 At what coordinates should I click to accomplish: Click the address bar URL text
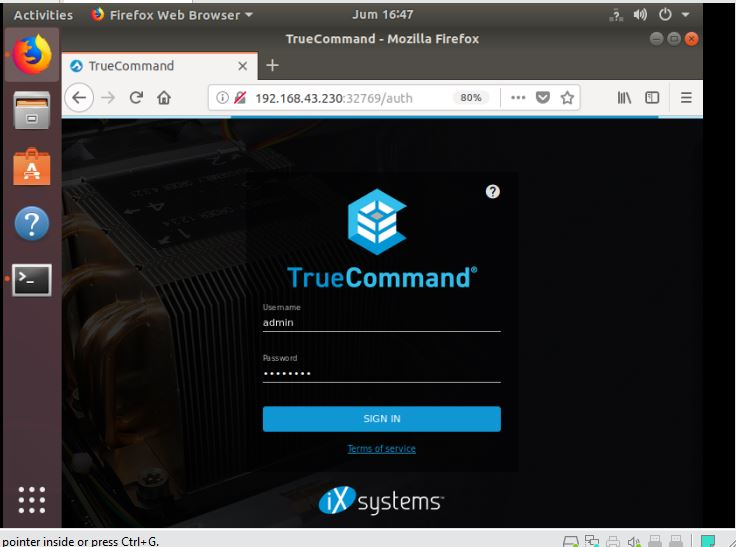point(334,98)
